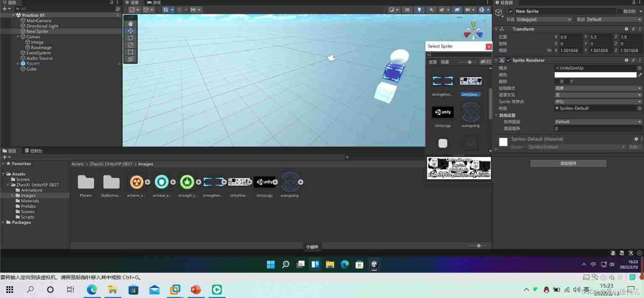644x298 pixels.
Task: Activate the Hand pan tool
Action: pos(130,23)
